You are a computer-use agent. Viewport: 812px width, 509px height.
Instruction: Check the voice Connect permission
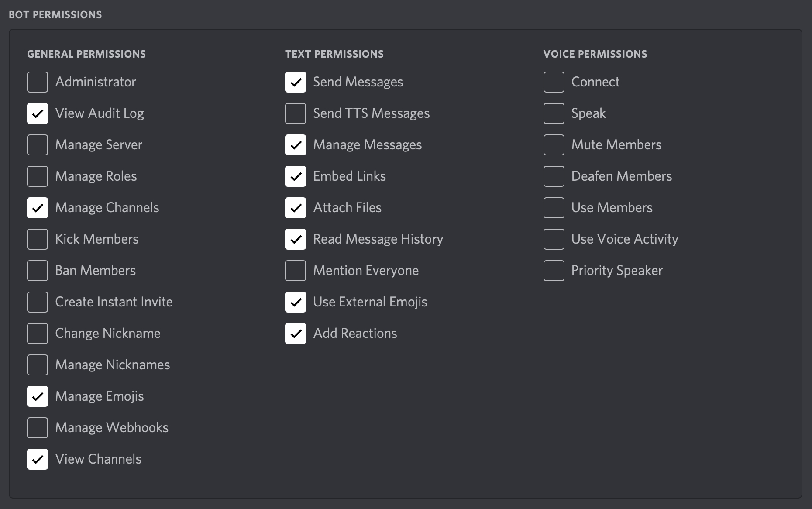coord(554,82)
